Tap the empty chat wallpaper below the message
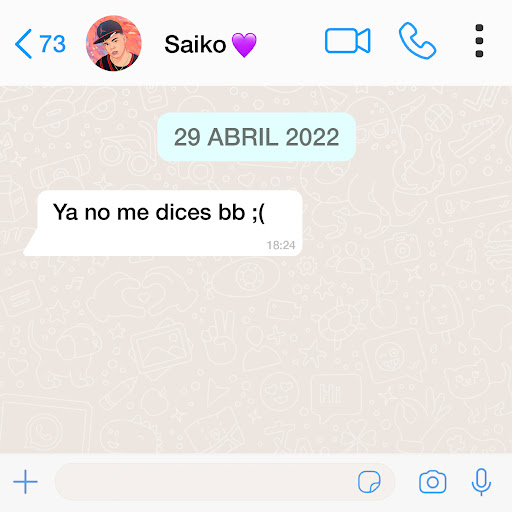The image size is (512, 512). (256, 353)
